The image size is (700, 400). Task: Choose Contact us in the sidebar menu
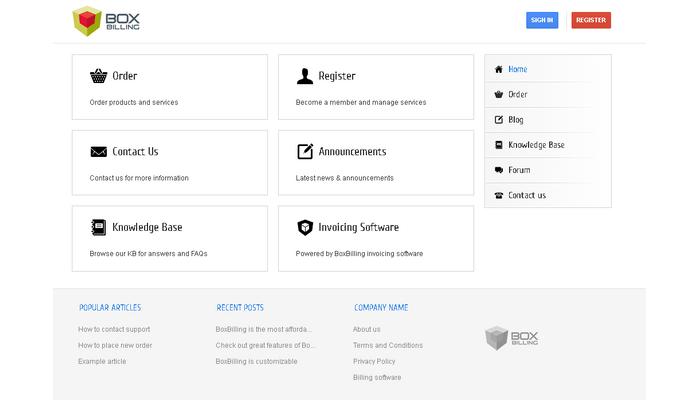point(526,195)
